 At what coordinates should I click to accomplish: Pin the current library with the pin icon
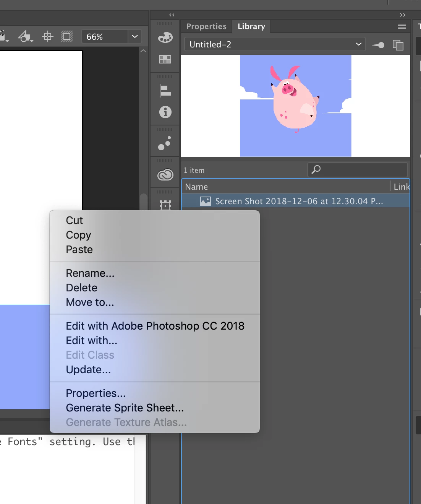378,45
